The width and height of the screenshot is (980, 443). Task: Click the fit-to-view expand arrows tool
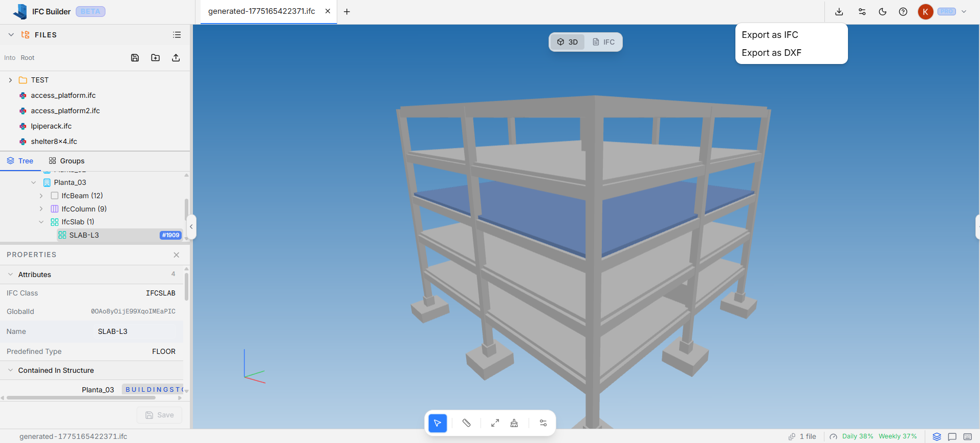pyautogui.click(x=495, y=423)
